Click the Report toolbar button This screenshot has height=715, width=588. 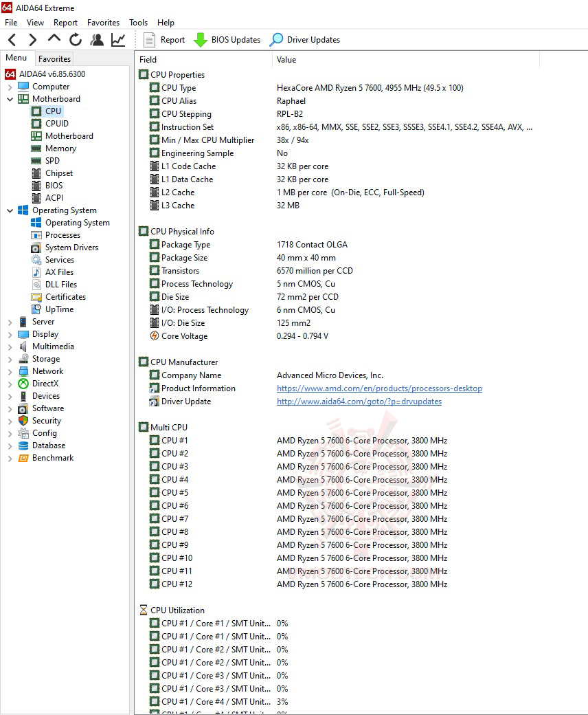click(164, 40)
